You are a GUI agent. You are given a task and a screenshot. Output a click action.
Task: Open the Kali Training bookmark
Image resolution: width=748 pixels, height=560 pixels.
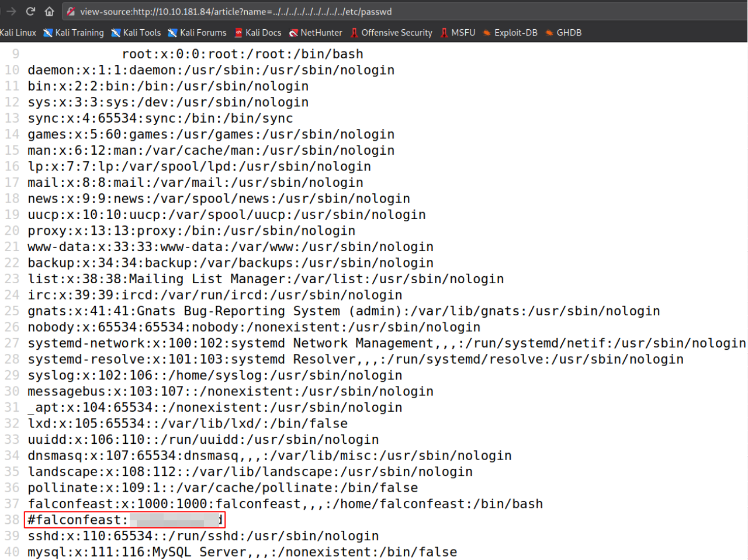click(x=74, y=33)
